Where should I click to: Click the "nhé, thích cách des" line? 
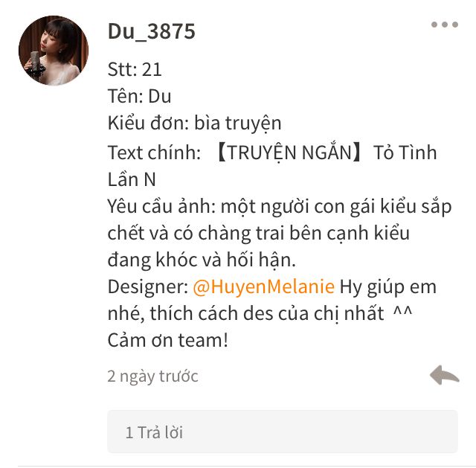(x=246, y=314)
